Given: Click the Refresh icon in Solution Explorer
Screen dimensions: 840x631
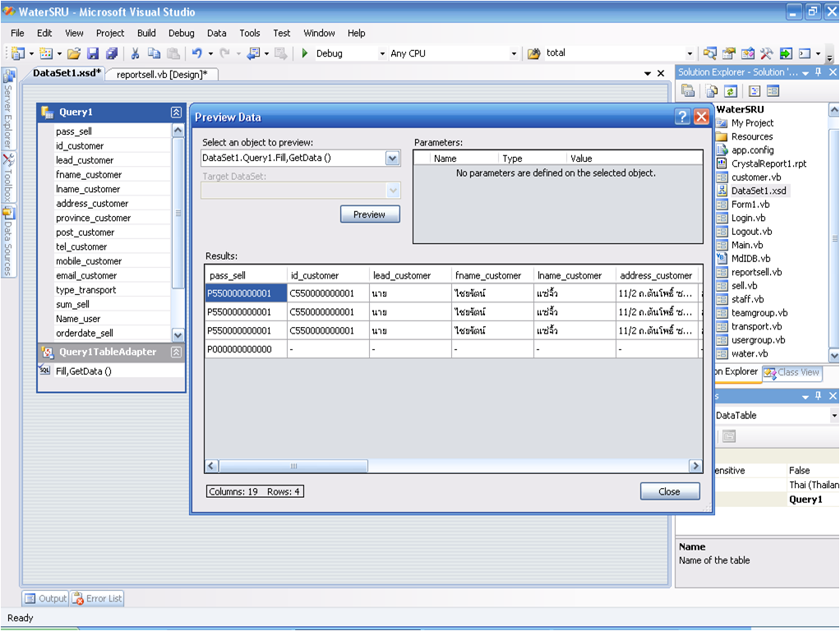Looking at the screenshot, I should pyautogui.click(x=731, y=91).
